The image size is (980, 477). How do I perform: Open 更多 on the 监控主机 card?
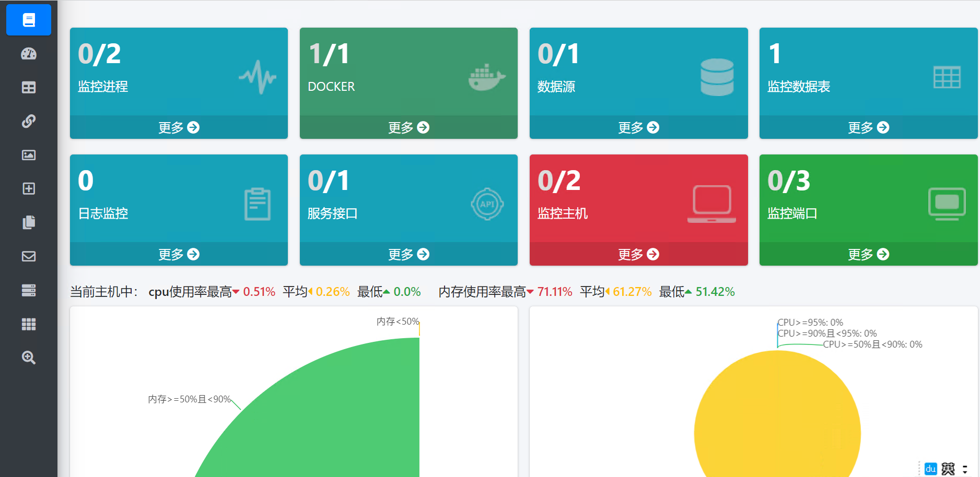coord(638,254)
